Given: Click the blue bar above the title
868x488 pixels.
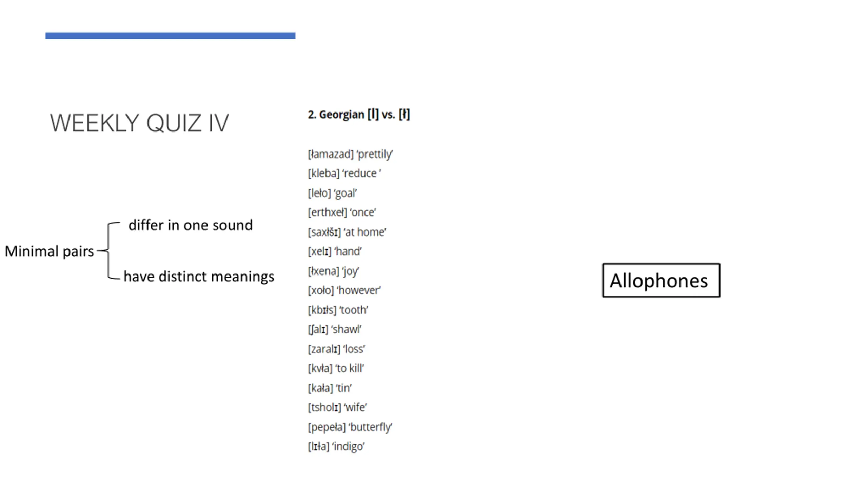Looking at the screenshot, I should pos(170,36).
